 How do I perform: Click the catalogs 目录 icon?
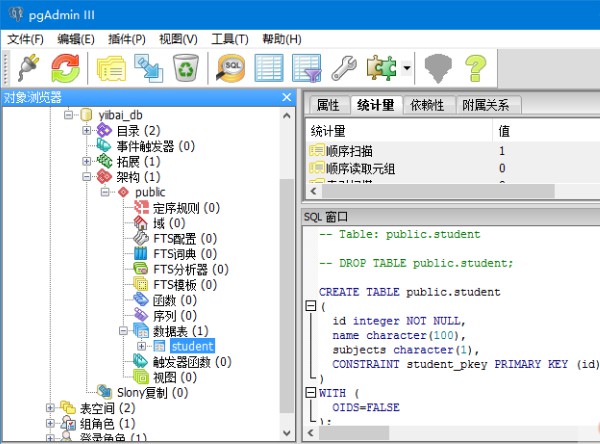point(104,131)
